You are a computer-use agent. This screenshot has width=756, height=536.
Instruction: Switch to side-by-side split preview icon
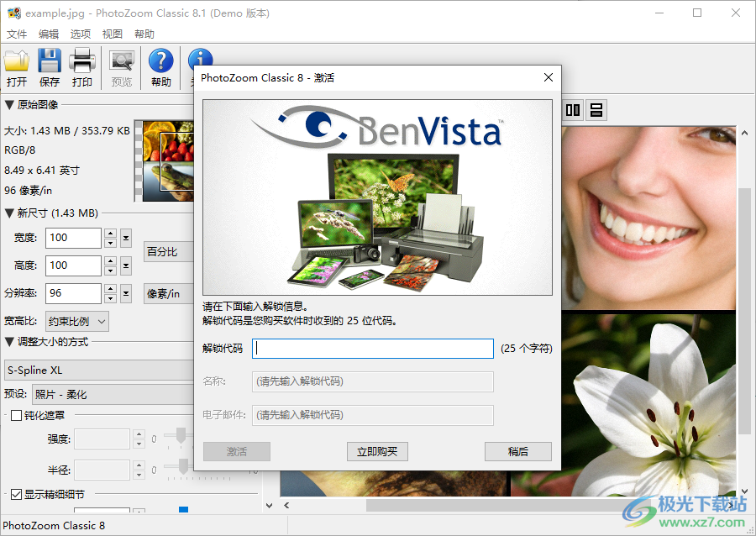[573, 110]
